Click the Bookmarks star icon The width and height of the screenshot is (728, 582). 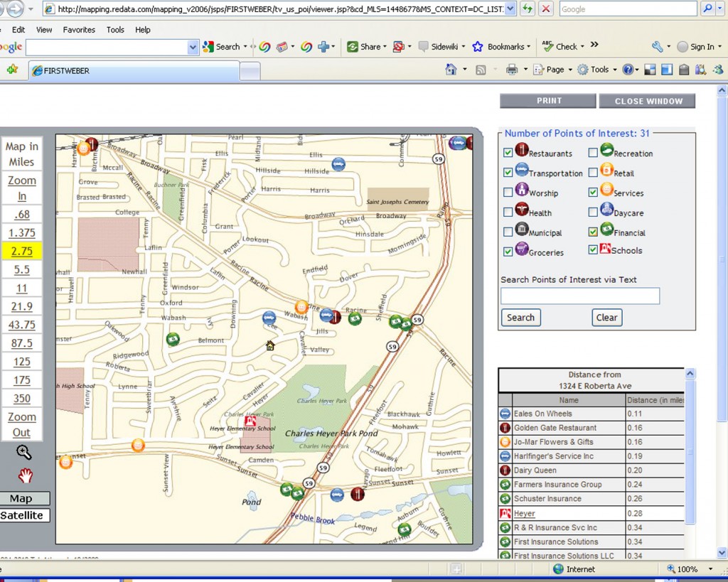477,46
